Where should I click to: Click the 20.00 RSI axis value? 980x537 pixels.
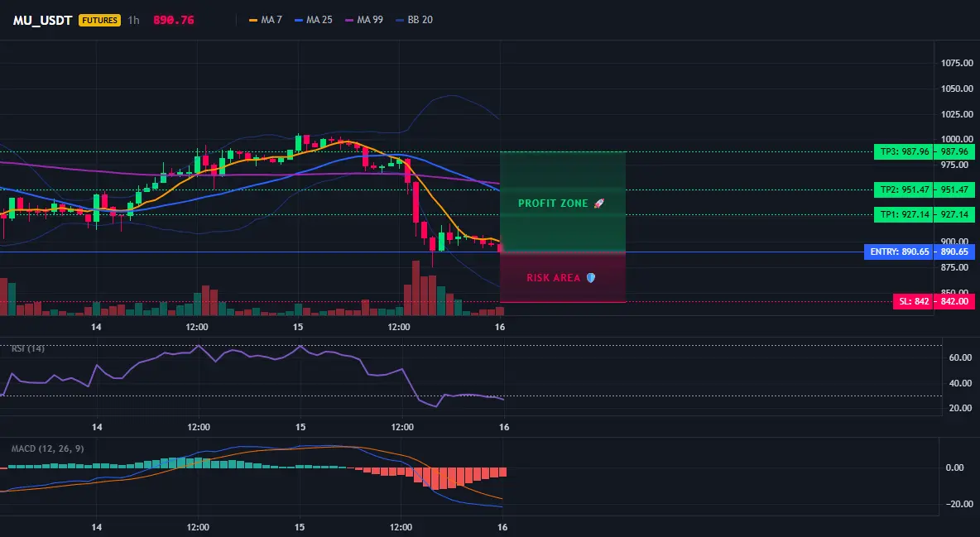click(x=961, y=408)
